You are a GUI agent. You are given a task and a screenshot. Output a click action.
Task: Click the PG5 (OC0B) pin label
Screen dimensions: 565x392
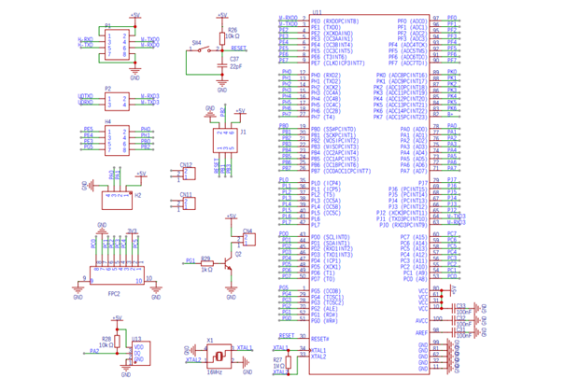(x=326, y=291)
